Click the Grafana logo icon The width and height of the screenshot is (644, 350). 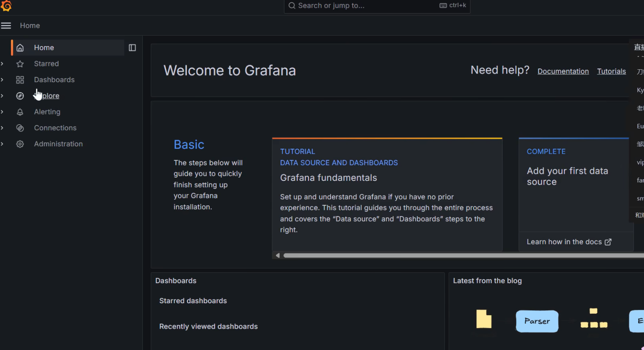tap(6, 5)
